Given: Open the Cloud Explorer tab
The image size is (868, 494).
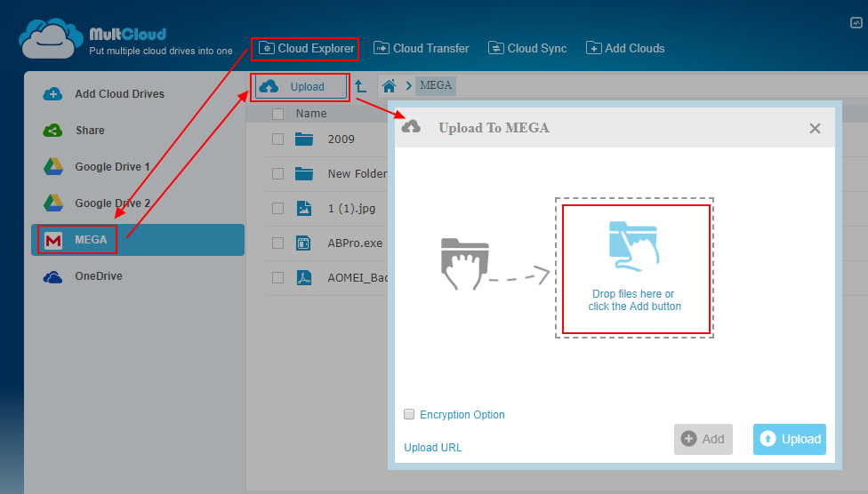Looking at the screenshot, I should (306, 49).
